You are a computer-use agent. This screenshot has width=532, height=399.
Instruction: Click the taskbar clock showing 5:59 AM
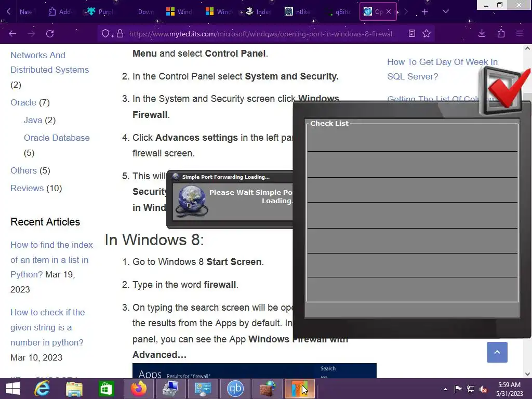click(509, 389)
